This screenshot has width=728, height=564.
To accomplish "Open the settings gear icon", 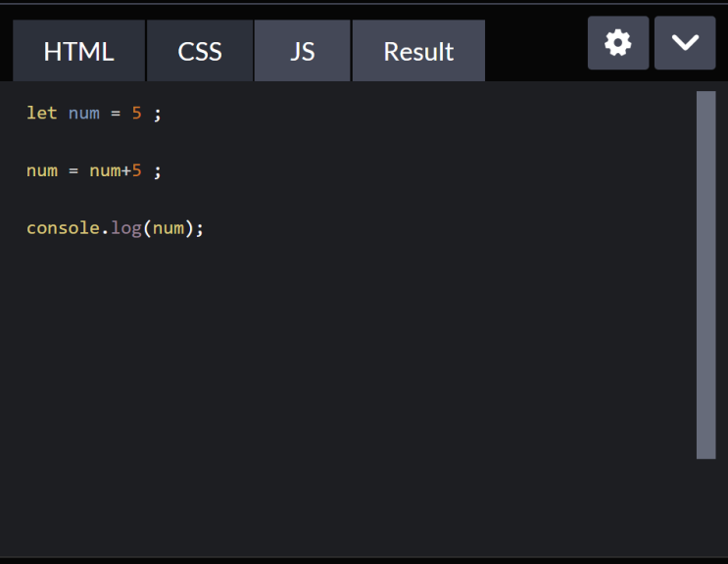I will point(618,43).
